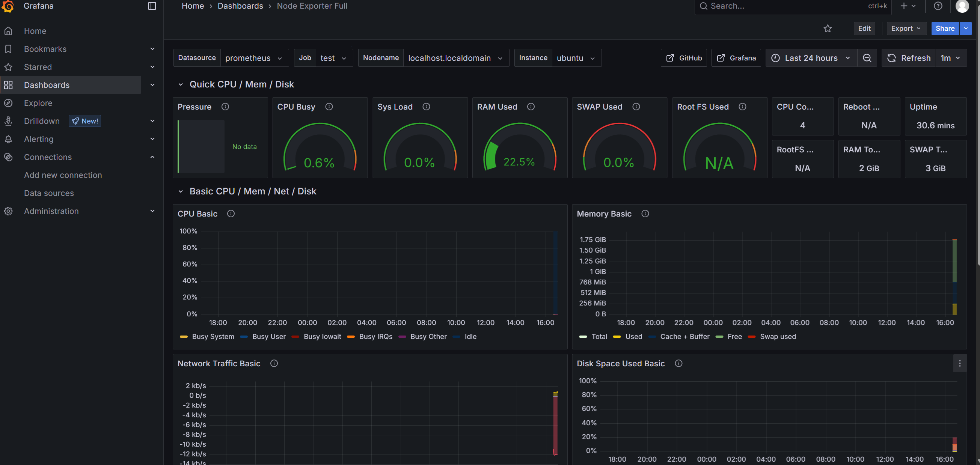
Task: Click the Memory Basic info icon
Action: point(645,214)
